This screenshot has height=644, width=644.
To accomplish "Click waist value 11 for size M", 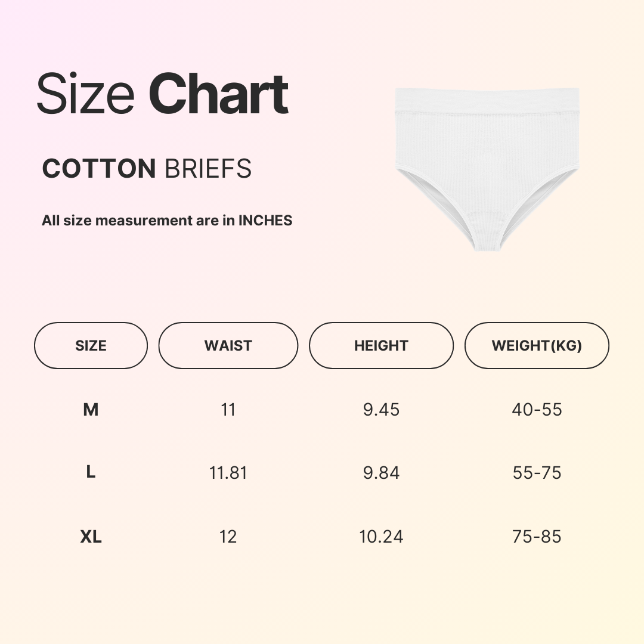I will click(x=228, y=410).
